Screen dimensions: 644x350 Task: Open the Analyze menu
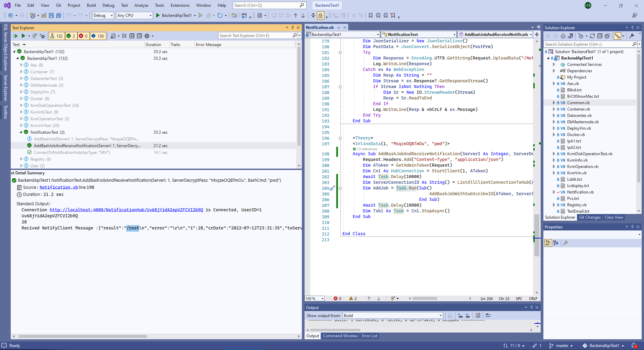pyautogui.click(x=141, y=5)
